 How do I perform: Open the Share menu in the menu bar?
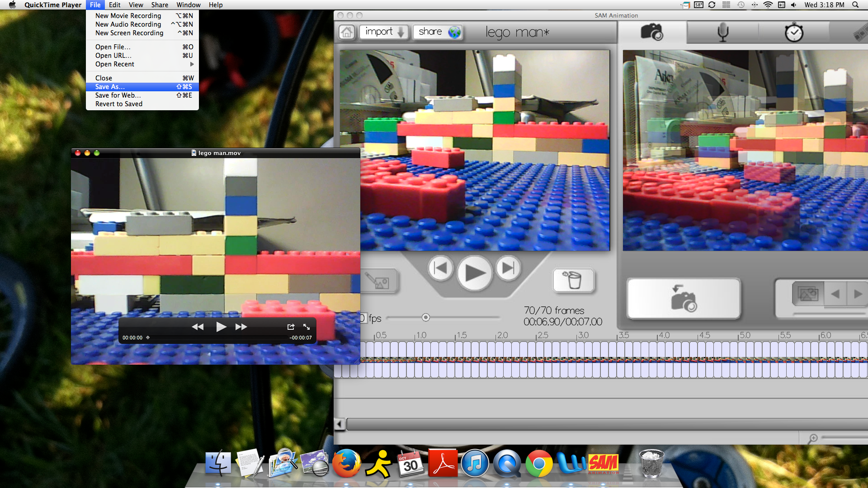click(160, 5)
